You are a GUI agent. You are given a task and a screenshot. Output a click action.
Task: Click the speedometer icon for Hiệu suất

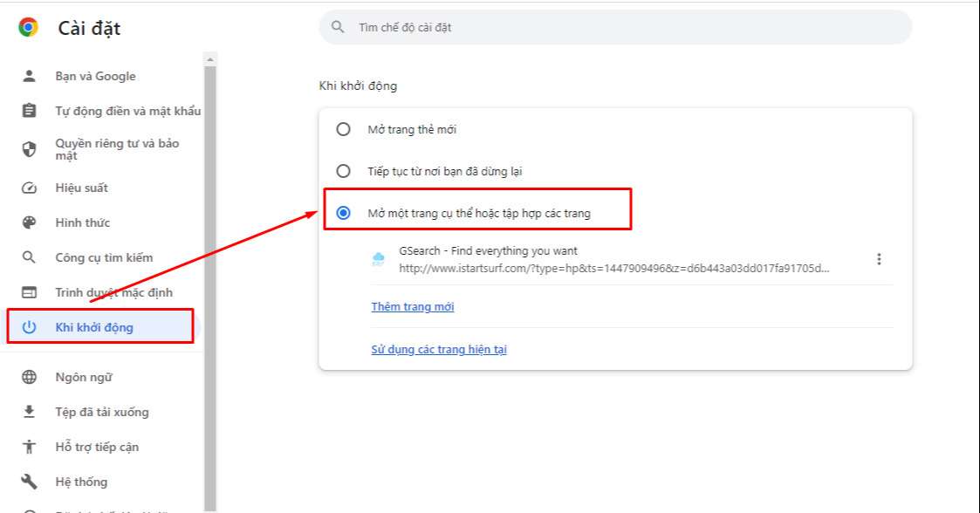pos(29,188)
